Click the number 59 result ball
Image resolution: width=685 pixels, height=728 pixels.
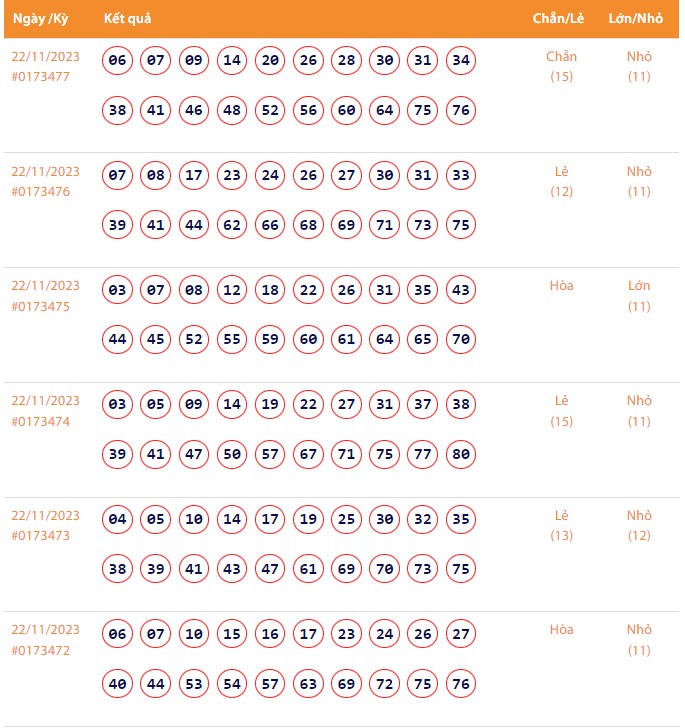(x=270, y=339)
